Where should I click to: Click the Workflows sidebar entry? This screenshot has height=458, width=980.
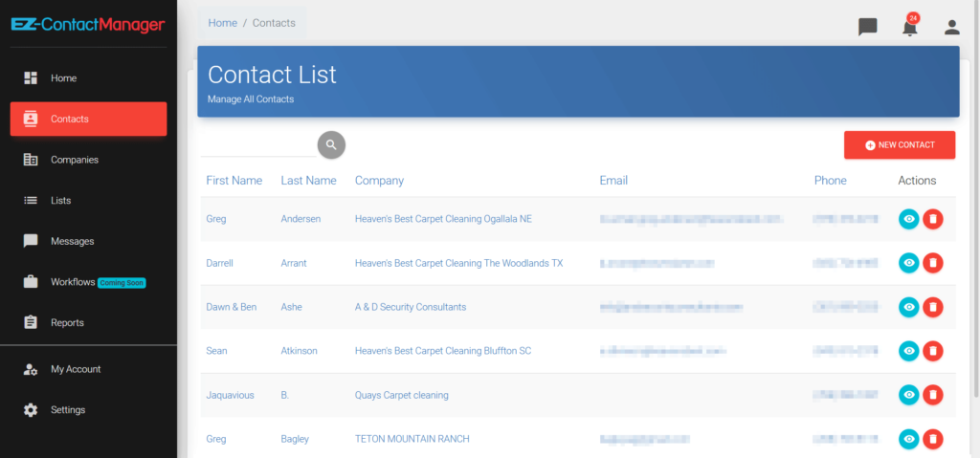[x=88, y=282]
